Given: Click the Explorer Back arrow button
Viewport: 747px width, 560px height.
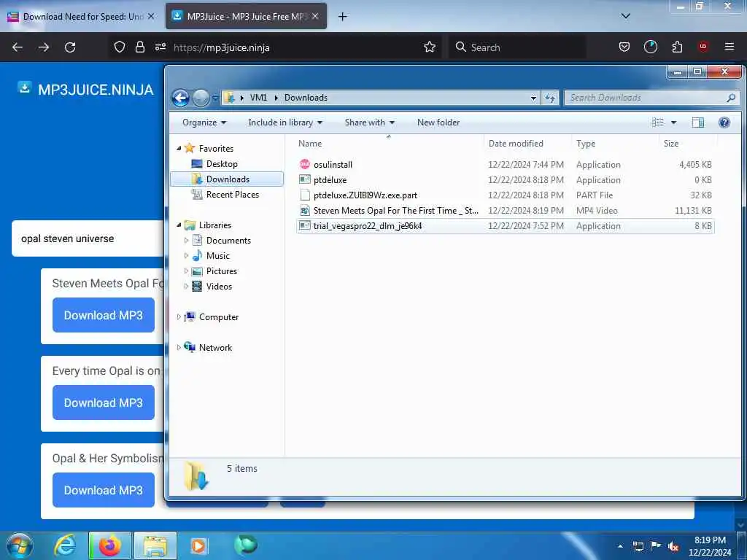Looking at the screenshot, I should point(181,98).
